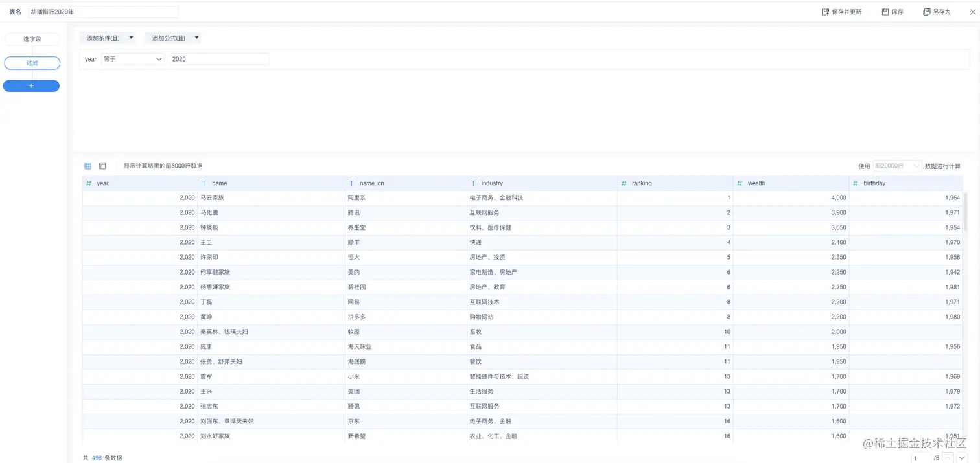
Task: Edit the table name field 胡润排行2020年
Action: tap(102, 12)
